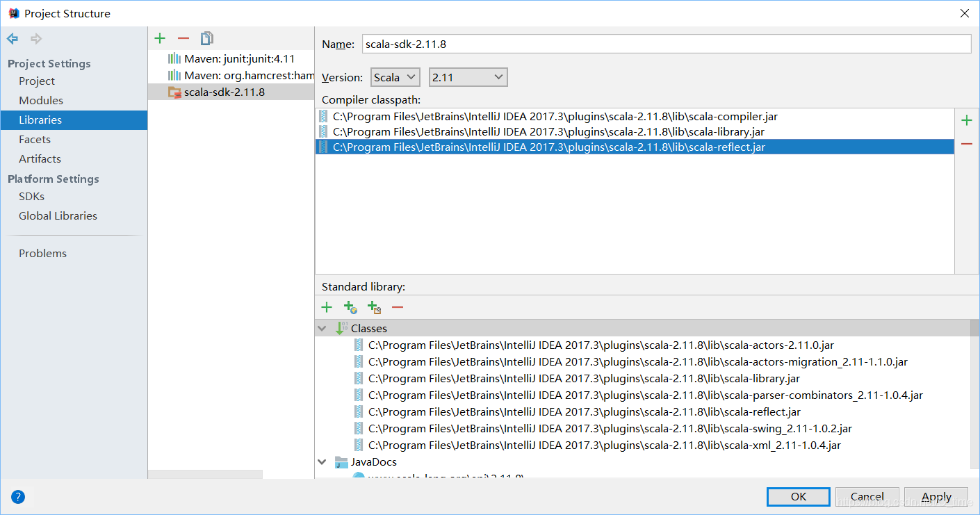Select scala-reflect.jar under Classes
This screenshot has width=980, height=515.
pos(584,411)
